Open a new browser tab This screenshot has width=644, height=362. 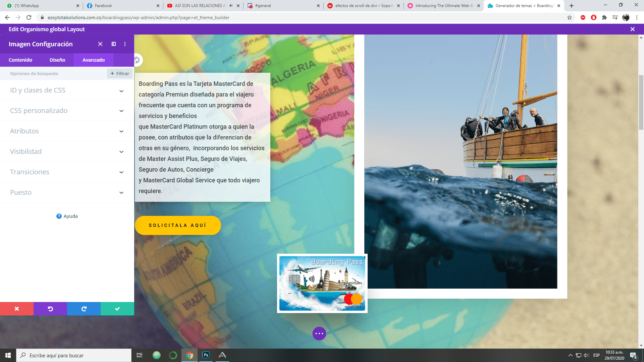(x=572, y=6)
